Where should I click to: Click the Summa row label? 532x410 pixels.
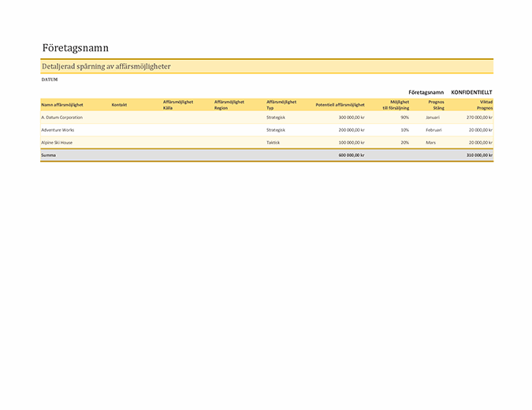tap(48, 155)
